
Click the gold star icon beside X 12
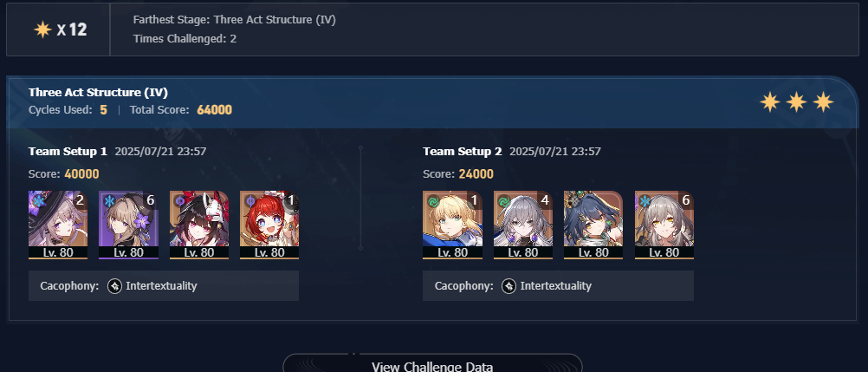click(42, 29)
